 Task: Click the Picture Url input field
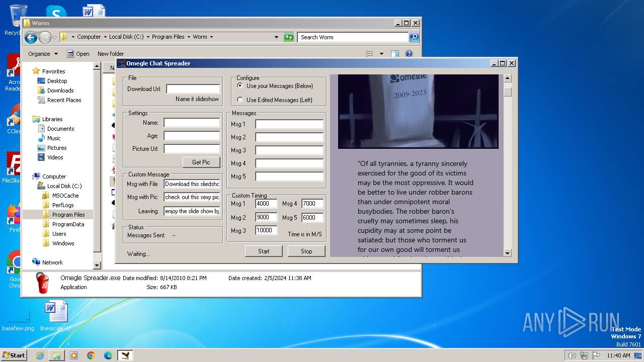pyautogui.click(x=192, y=149)
